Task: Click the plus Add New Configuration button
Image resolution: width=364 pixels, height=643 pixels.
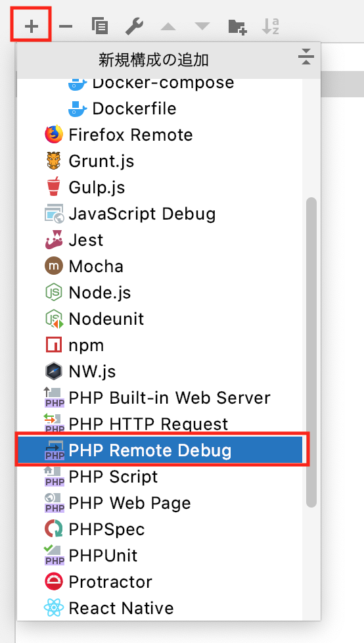Action: 31,26
